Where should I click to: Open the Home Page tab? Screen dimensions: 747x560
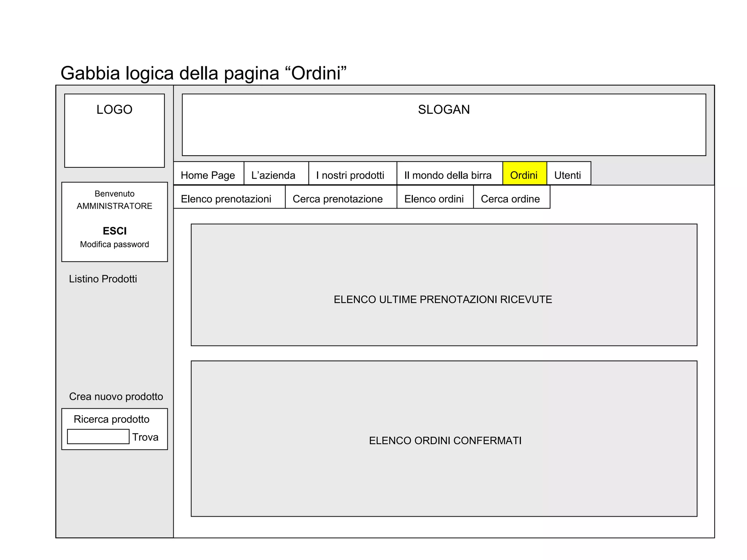209,174
